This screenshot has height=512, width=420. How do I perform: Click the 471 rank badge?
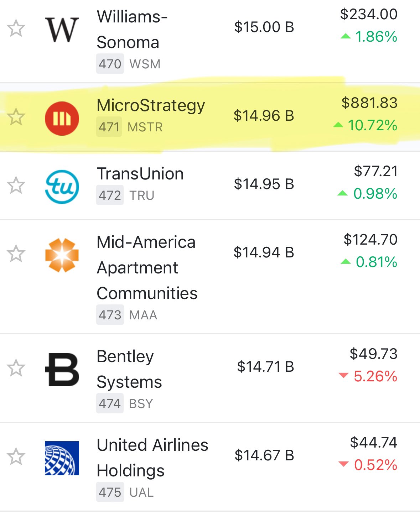[109, 127]
